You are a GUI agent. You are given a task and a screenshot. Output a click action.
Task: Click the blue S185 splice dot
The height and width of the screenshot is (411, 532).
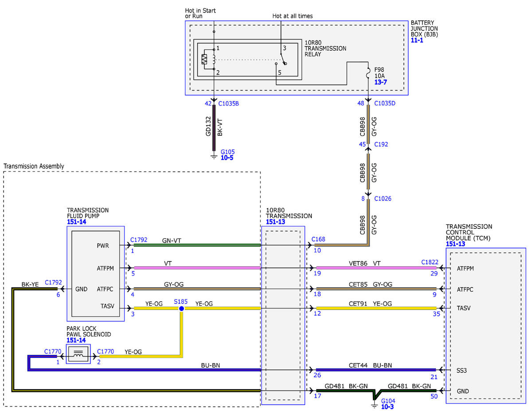coord(181,309)
